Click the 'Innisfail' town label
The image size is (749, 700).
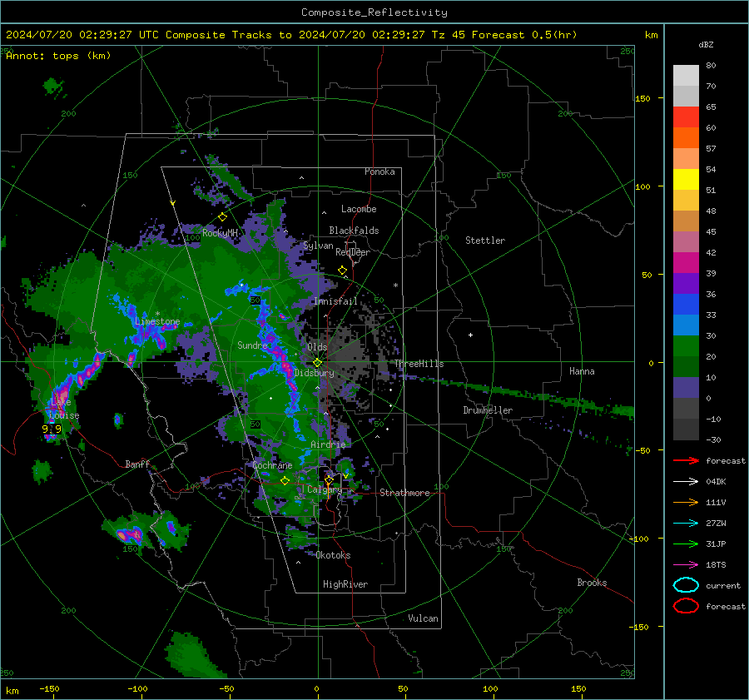click(x=335, y=301)
